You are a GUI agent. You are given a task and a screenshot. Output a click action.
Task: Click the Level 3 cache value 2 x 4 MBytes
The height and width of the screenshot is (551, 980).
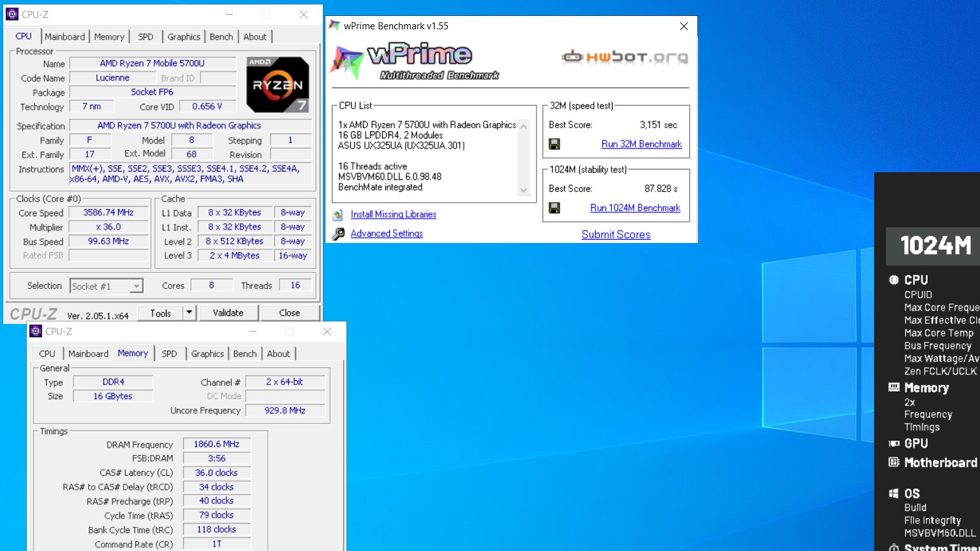click(235, 255)
